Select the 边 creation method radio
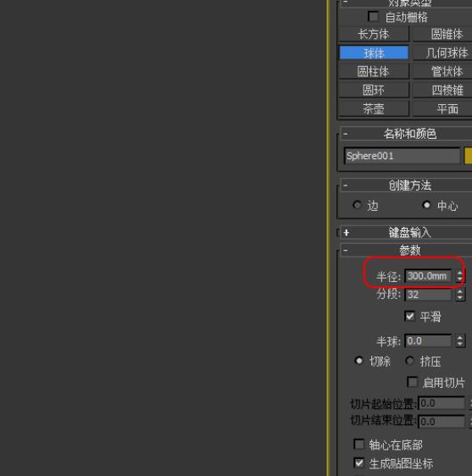 pos(358,205)
